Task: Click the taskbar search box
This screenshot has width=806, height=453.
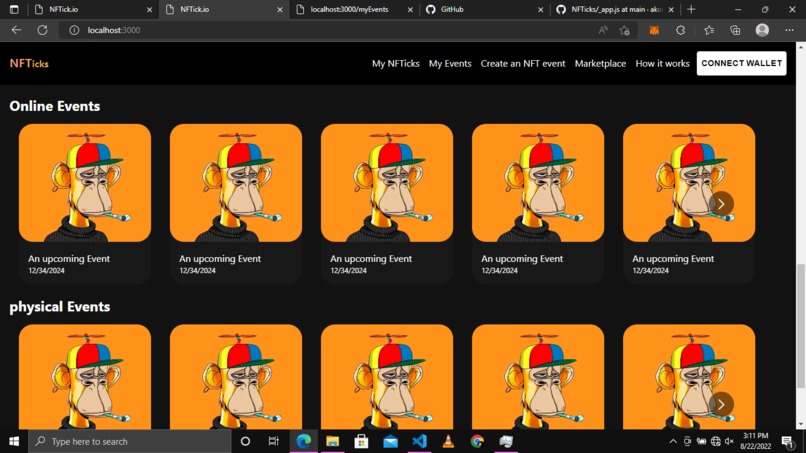Action: point(130,441)
